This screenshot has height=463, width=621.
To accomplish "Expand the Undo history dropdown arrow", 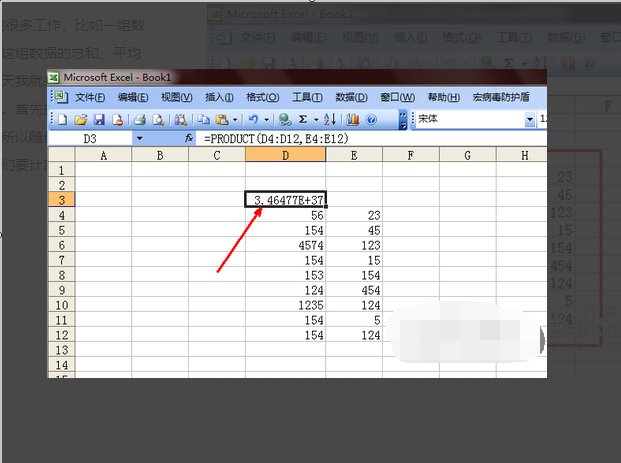I will pos(266,119).
